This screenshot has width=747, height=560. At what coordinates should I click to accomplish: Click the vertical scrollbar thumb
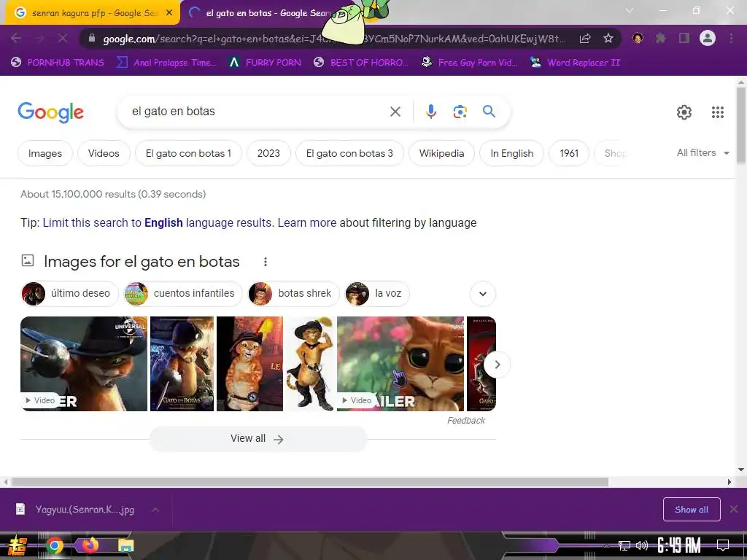click(x=741, y=126)
